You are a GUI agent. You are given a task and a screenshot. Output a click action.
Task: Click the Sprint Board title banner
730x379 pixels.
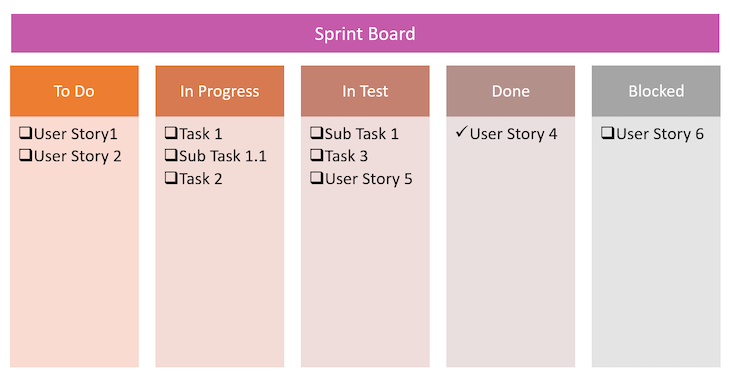[365, 33]
